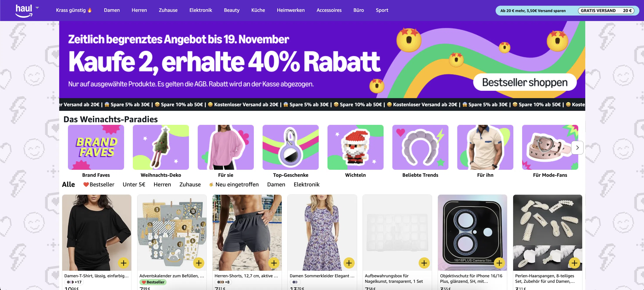Open Krass günstig in the navigation bar

click(x=74, y=10)
